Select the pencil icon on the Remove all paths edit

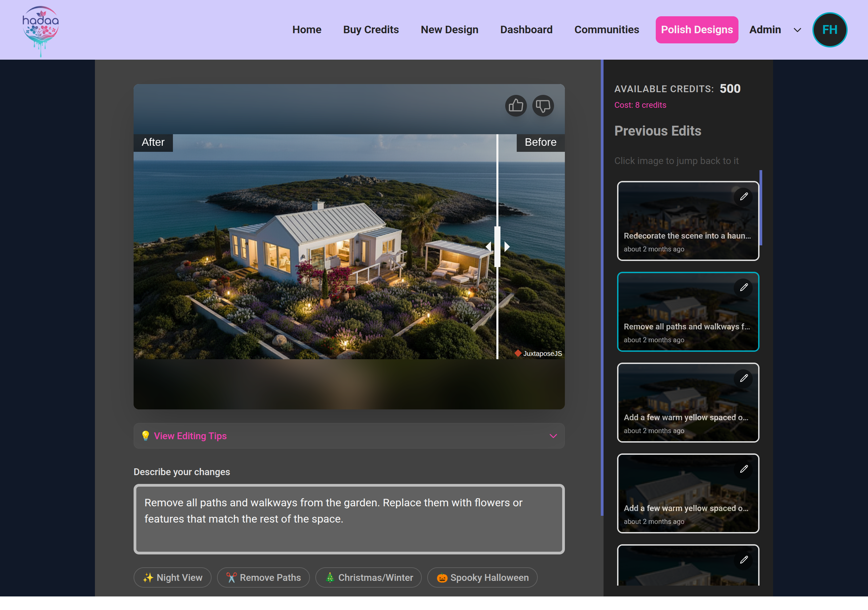tap(743, 288)
